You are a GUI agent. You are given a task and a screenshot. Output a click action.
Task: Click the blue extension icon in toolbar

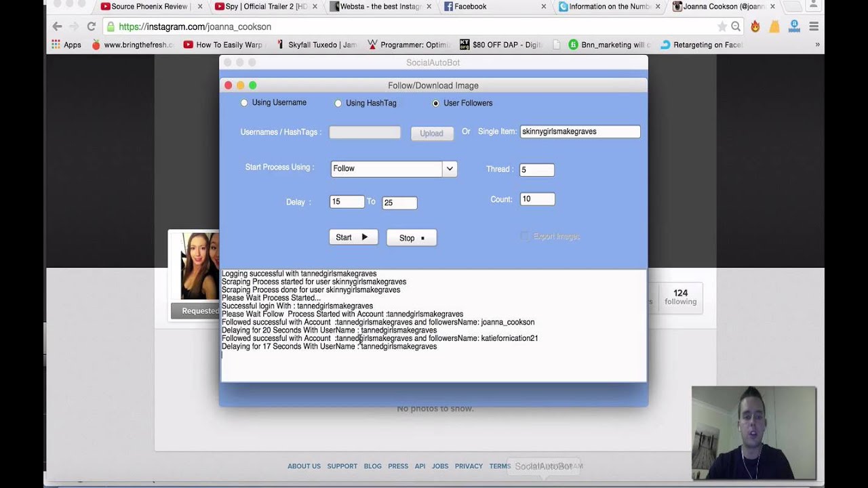(x=794, y=26)
